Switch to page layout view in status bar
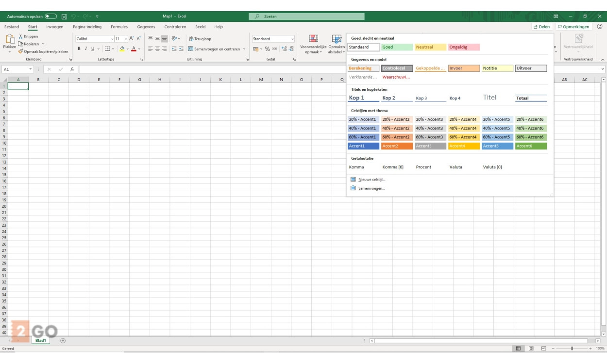607x364 pixels. 531,348
